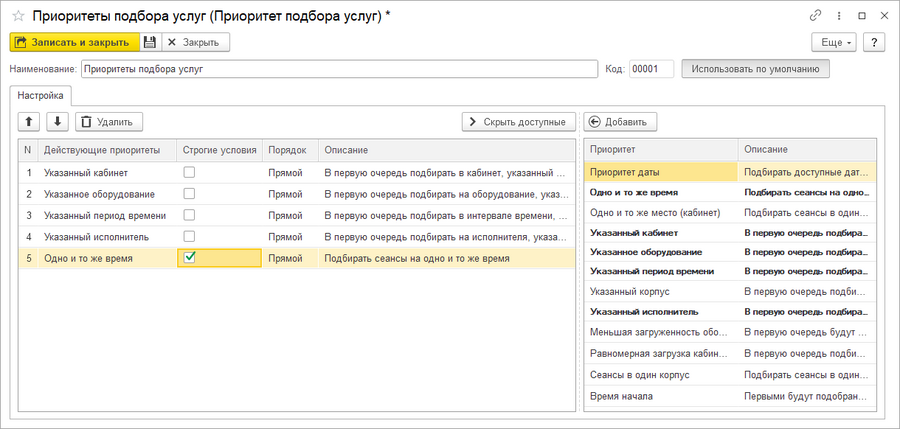Select available priority Приоритет даты
900x429 pixels.
730,172
